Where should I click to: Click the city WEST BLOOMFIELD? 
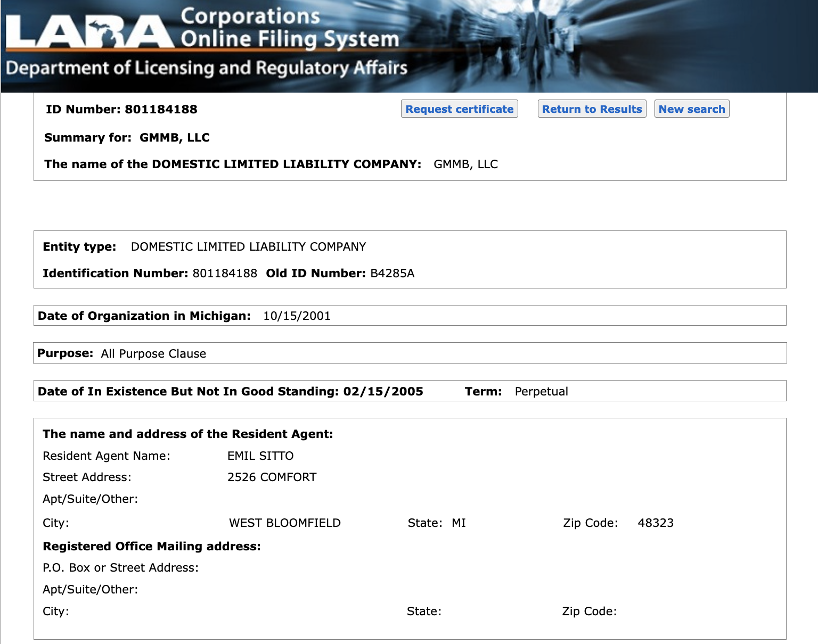tap(284, 523)
